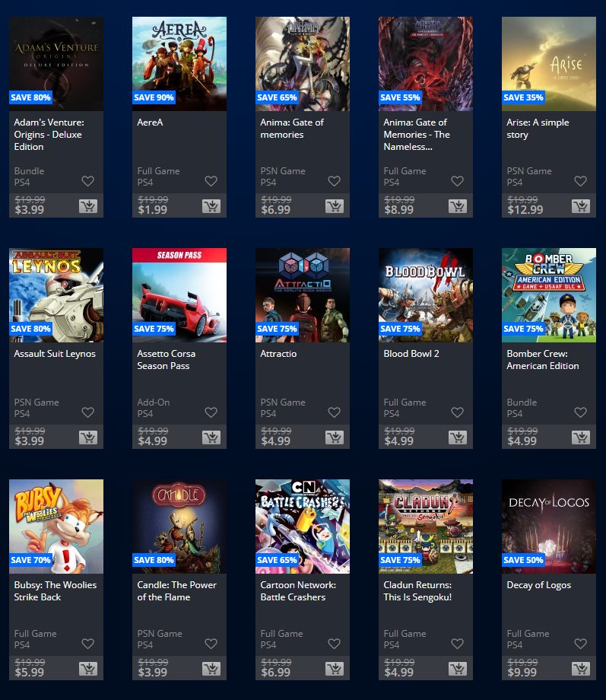Open the Decay of Logos cover thumbnail
The height and width of the screenshot is (700, 606).
[549, 527]
